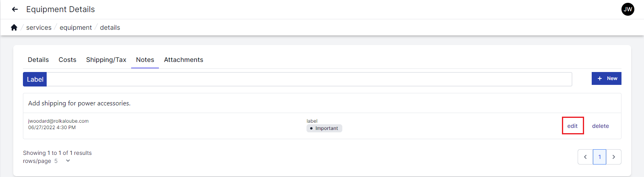
Task: Go to next page chevron
Action: coord(613,157)
